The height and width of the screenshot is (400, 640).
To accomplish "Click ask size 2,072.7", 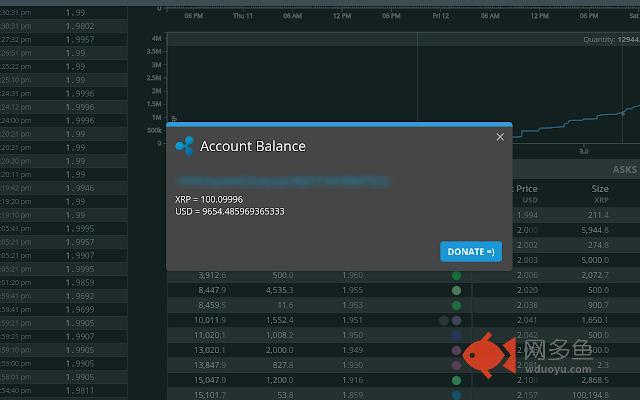I will coord(595,275).
